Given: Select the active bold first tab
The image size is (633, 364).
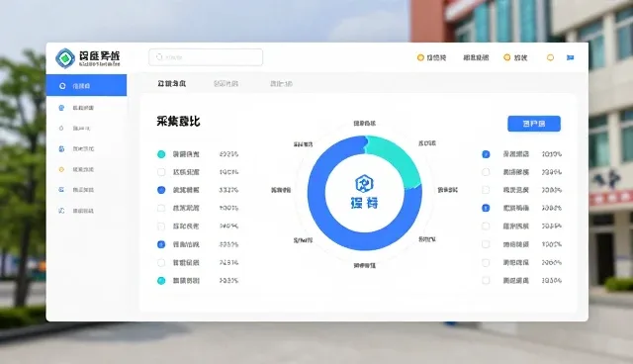Looking at the screenshot, I should 171,83.
